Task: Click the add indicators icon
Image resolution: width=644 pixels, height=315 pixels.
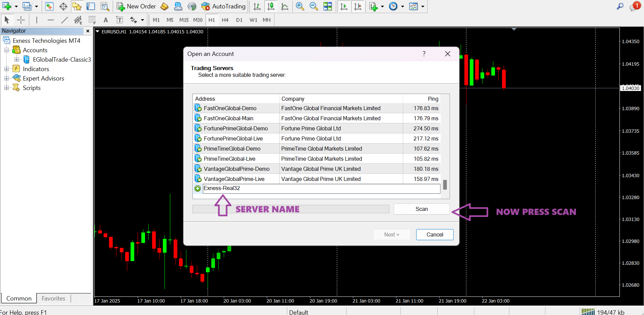Action: tap(373, 6)
